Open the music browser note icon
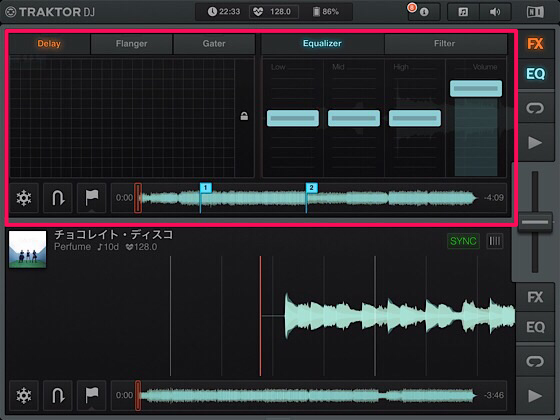Screen dimensions: 560x420 tap(463, 12)
